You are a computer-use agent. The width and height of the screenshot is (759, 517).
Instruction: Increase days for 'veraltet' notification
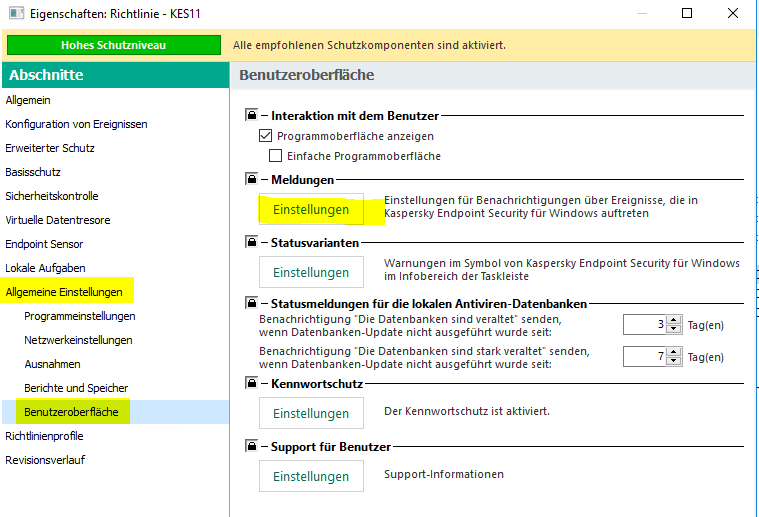(x=674, y=320)
